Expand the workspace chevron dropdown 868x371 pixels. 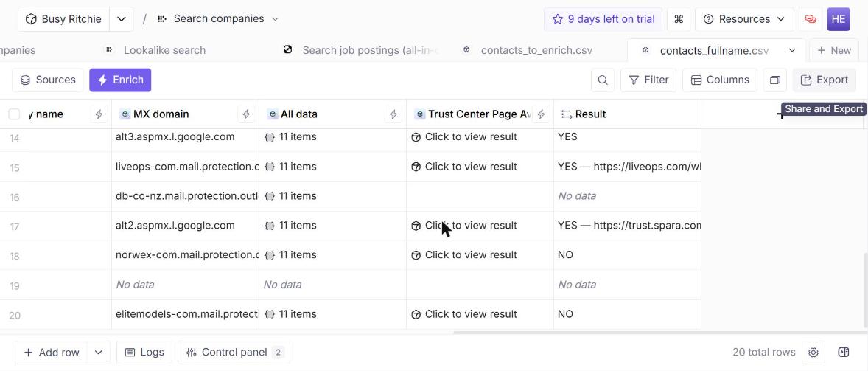pyautogui.click(x=122, y=19)
